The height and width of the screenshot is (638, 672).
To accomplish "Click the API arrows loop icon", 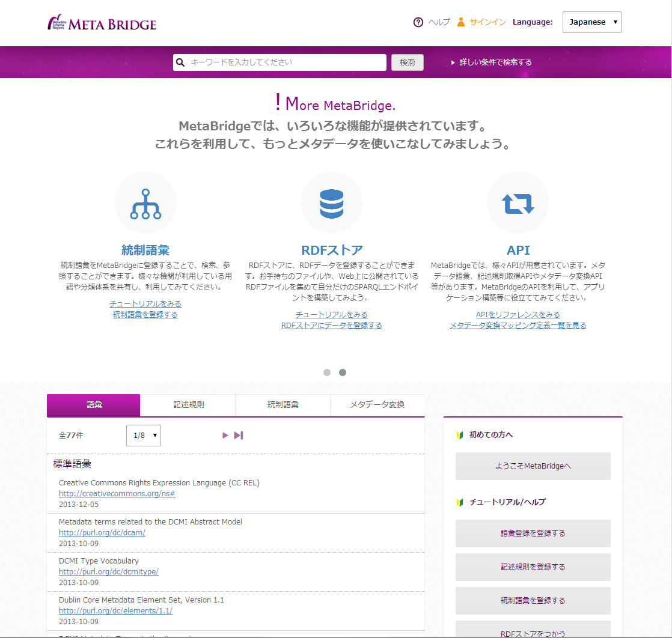I will 518,204.
